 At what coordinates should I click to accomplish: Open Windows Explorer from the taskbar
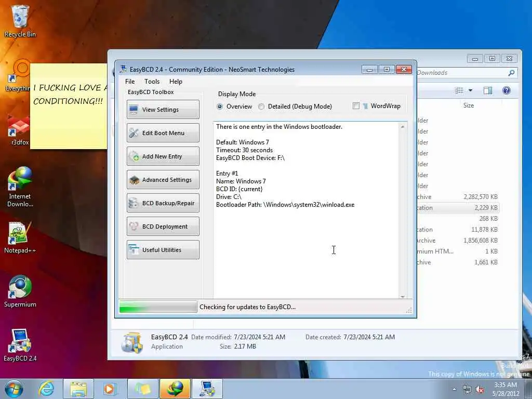tap(78, 389)
